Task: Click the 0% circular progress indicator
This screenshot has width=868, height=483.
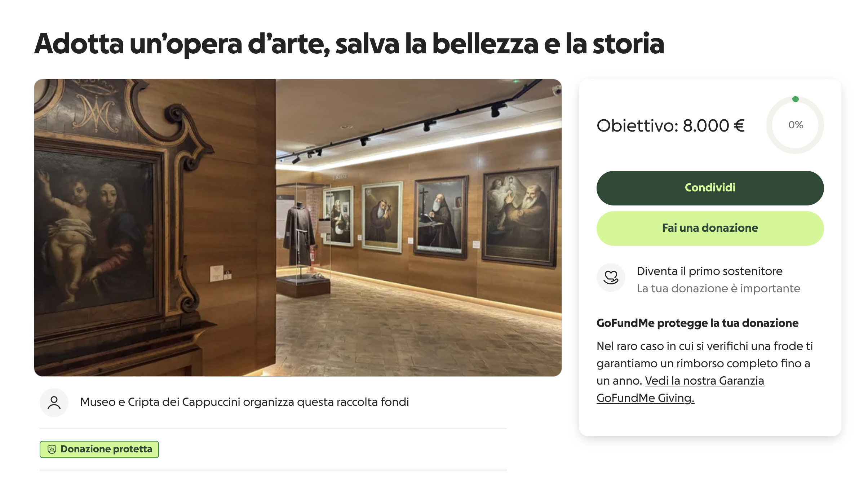Action: (x=795, y=125)
